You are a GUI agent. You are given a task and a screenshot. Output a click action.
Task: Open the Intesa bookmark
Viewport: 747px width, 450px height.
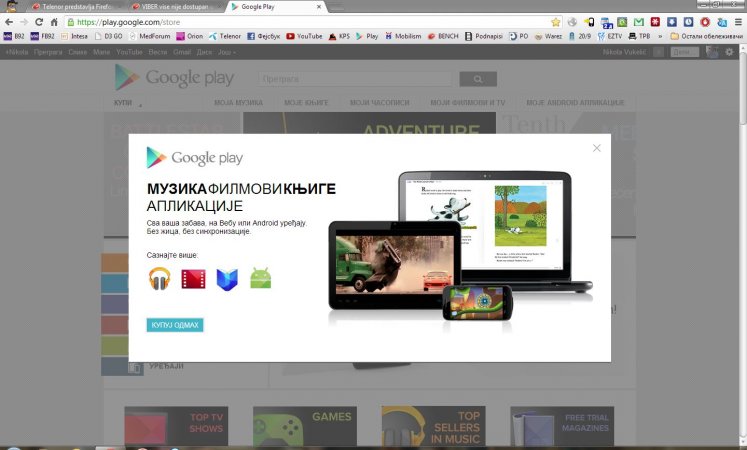point(74,36)
